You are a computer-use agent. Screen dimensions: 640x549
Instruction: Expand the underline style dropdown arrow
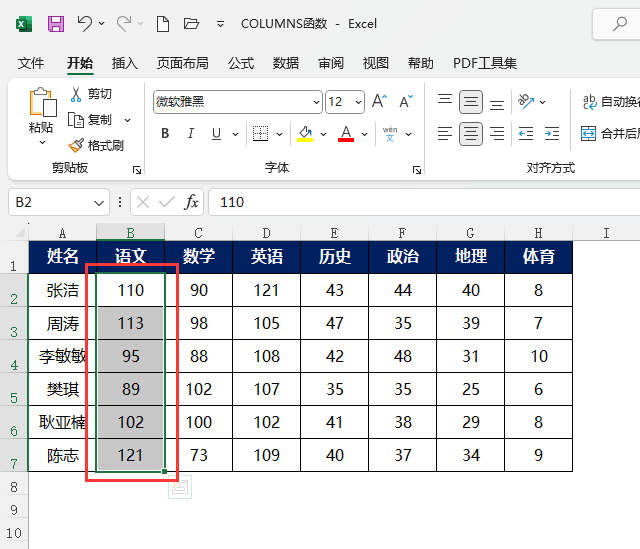[236, 134]
